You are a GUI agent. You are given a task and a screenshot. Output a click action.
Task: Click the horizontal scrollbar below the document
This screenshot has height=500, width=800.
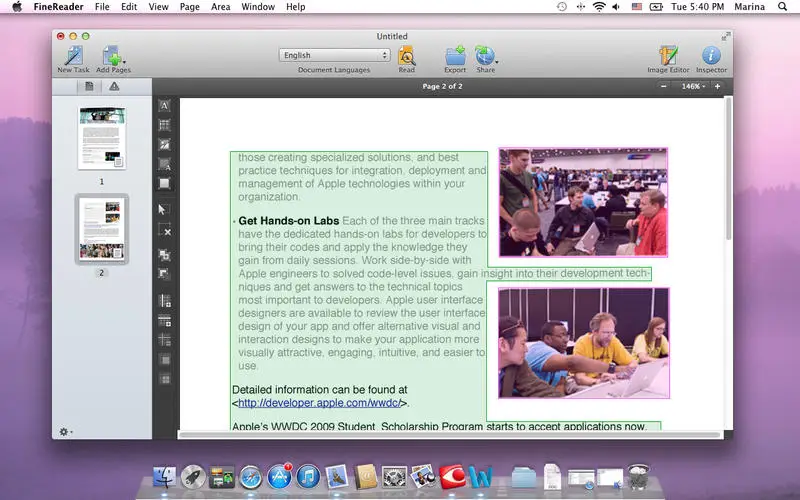tap(450, 435)
